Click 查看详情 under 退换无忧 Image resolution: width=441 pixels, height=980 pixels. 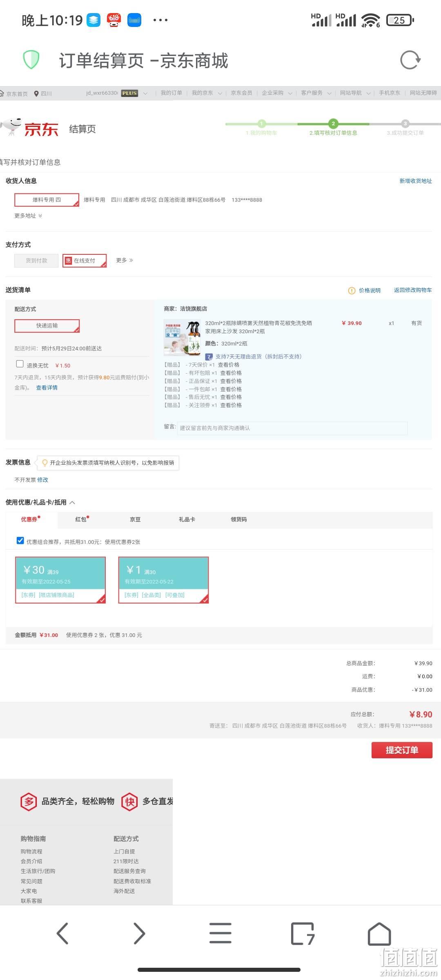[47, 388]
